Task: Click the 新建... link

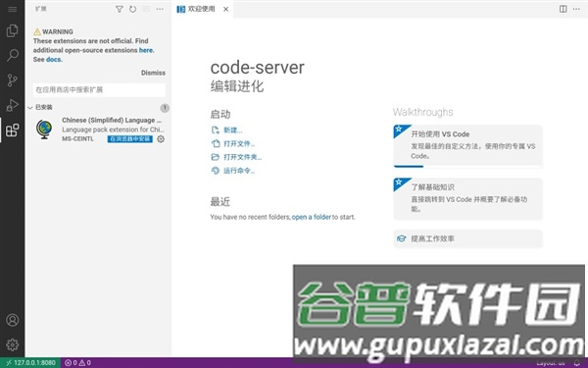Action: 233,130
